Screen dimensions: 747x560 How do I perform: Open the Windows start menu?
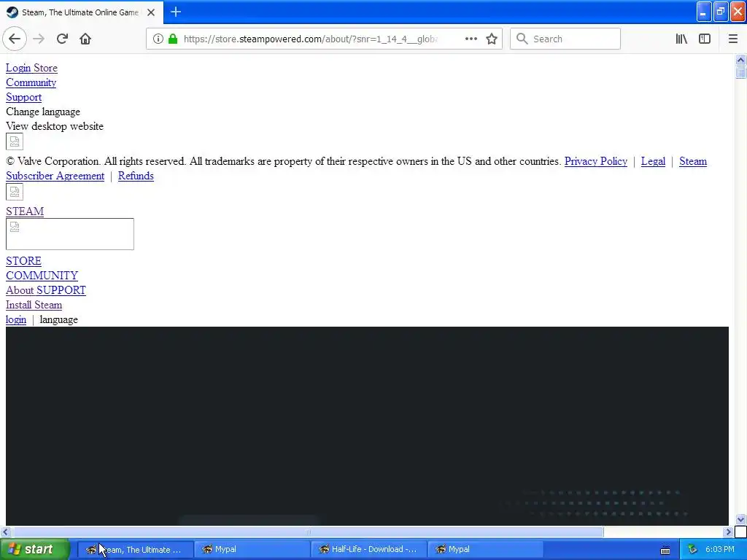(x=34, y=550)
